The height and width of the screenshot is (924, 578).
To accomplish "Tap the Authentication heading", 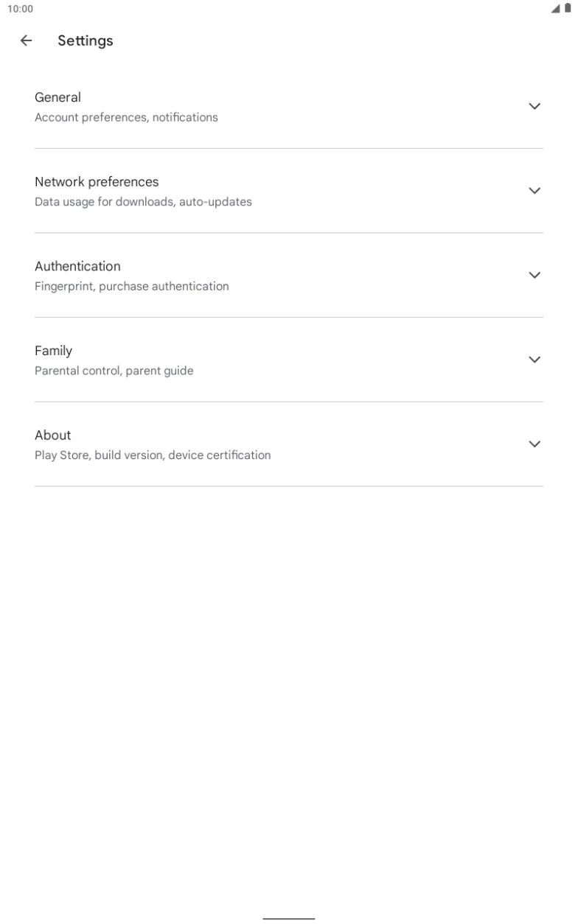I will click(x=77, y=266).
